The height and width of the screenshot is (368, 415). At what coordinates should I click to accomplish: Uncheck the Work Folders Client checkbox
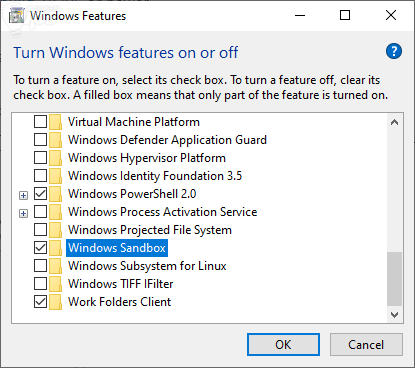40,302
